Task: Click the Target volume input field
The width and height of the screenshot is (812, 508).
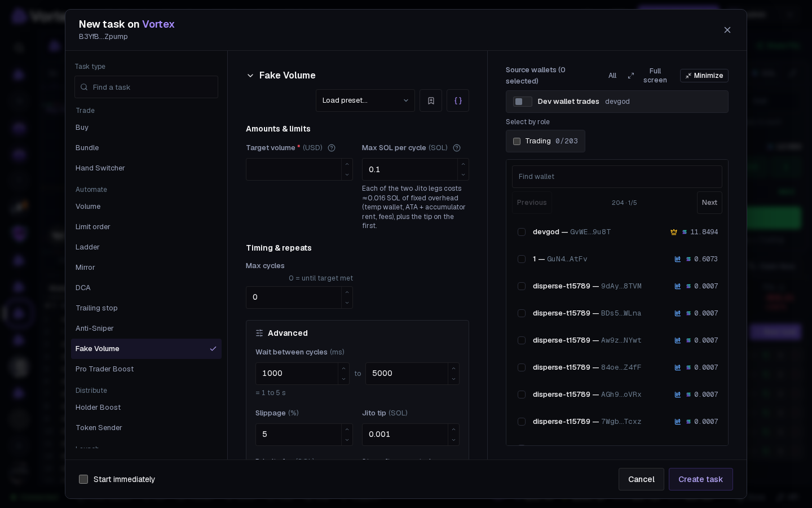Action: pyautogui.click(x=294, y=169)
